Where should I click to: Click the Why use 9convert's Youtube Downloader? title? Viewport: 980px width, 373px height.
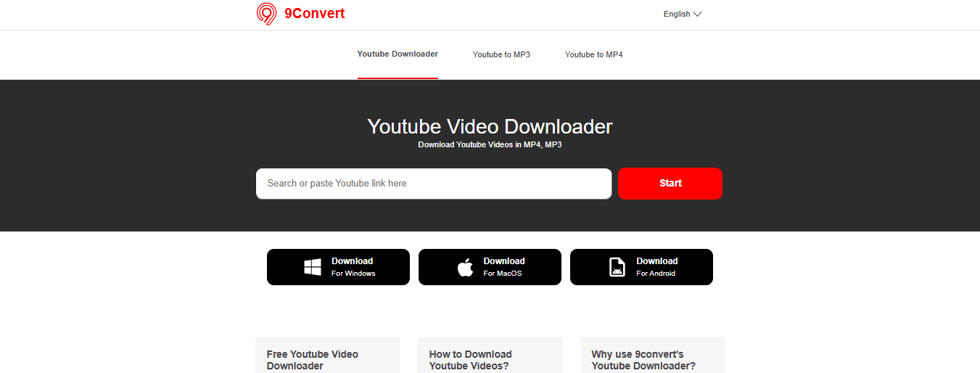coord(643,360)
